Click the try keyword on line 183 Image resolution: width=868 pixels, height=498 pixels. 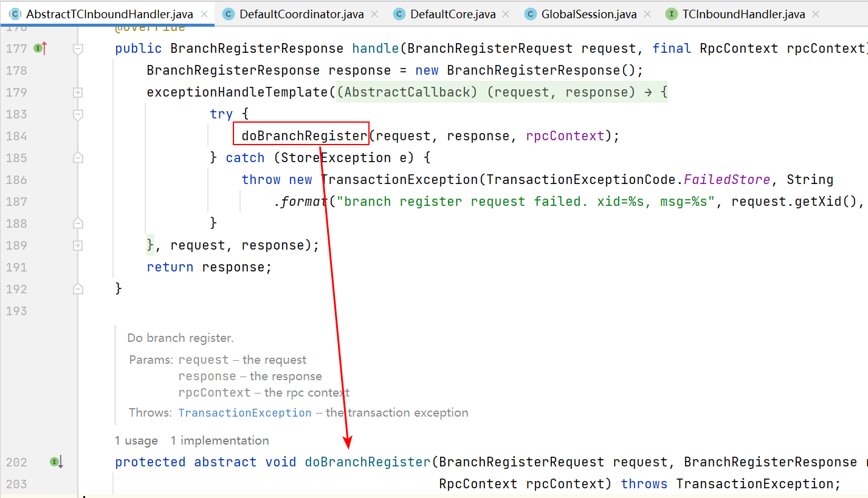coord(221,114)
